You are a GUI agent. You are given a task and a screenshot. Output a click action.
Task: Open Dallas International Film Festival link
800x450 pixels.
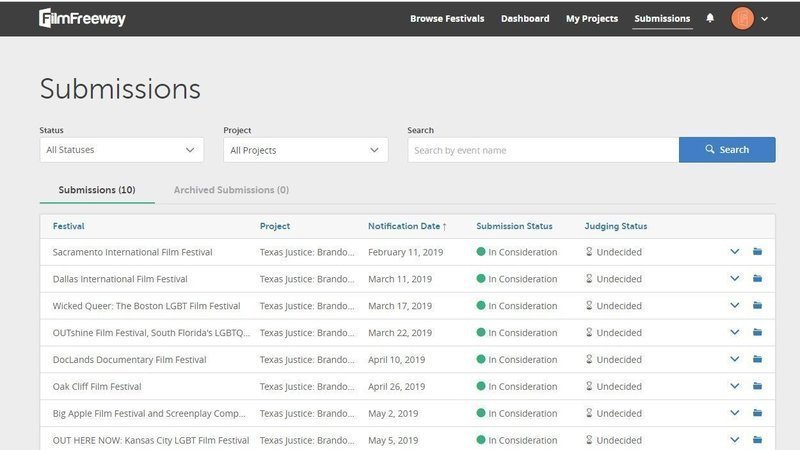120,279
